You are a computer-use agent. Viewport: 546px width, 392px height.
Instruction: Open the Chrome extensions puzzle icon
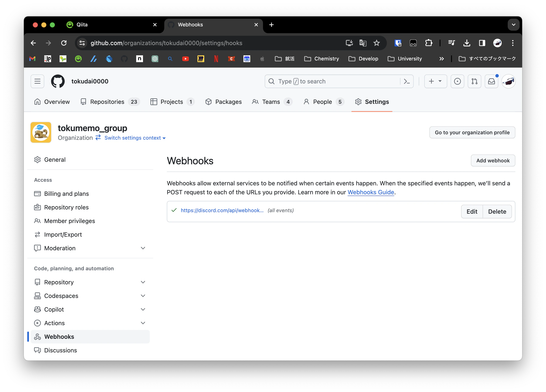tap(429, 43)
